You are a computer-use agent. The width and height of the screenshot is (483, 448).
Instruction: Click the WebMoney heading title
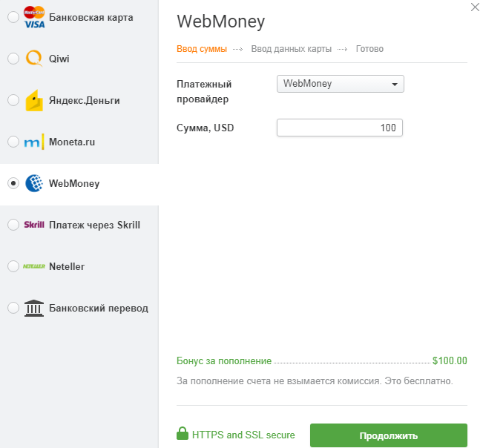tap(220, 22)
